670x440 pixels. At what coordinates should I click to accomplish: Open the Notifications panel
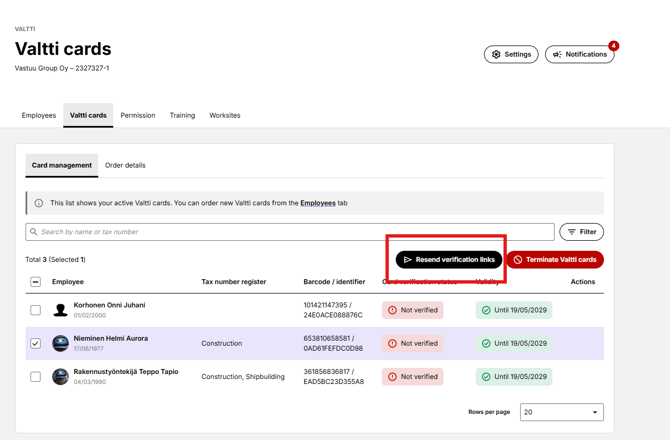tap(579, 54)
